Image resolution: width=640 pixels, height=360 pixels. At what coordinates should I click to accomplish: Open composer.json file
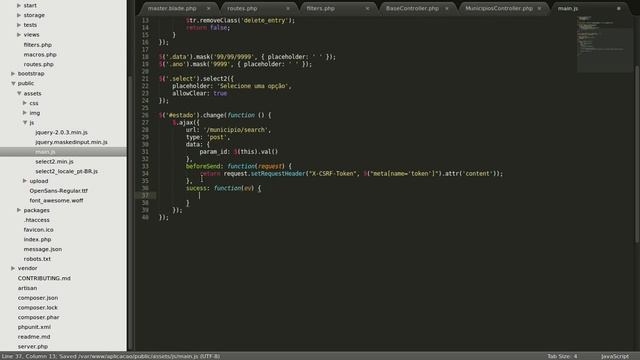38,298
